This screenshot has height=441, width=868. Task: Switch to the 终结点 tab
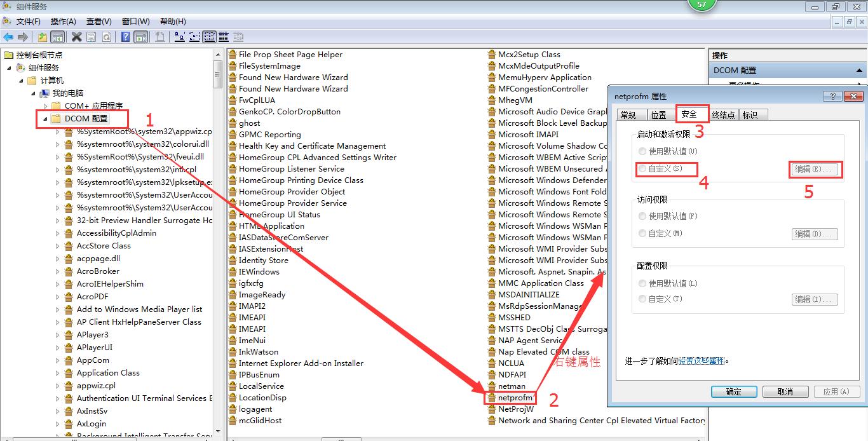[x=723, y=115]
